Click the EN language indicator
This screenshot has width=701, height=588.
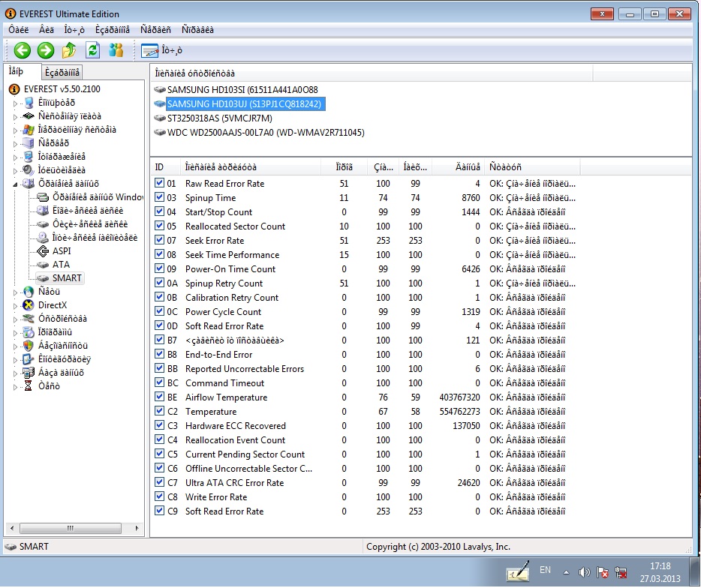(x=545, y=570)
